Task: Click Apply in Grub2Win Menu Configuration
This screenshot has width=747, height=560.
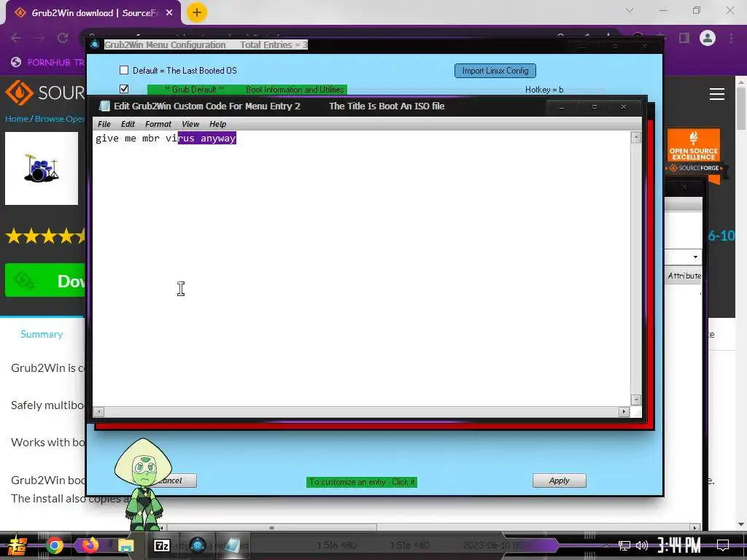Action: click(560, 481)
